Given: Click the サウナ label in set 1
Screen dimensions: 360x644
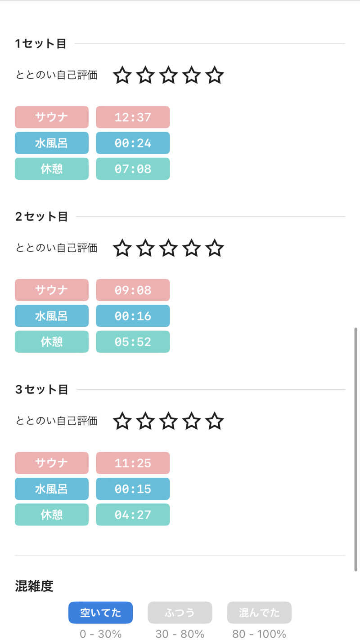Looking at the screenshot, I should pos(52,117).
